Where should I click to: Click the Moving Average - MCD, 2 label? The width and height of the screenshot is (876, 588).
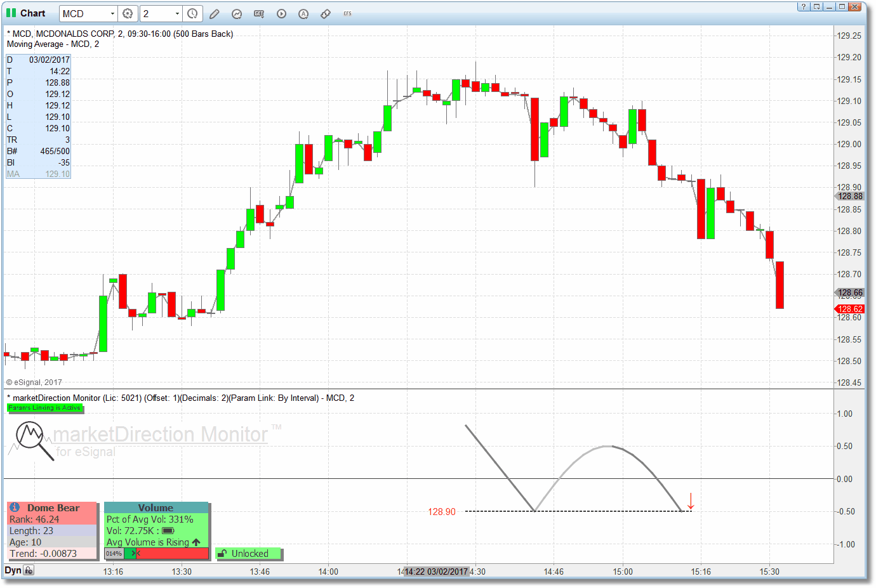[53, 44]
